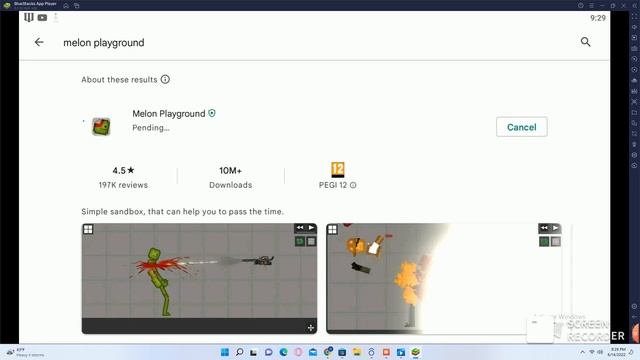
Task: Open BlueStacks settings gear at sidebar bottom
Action: pyautogui.click(x=634, y=306)
